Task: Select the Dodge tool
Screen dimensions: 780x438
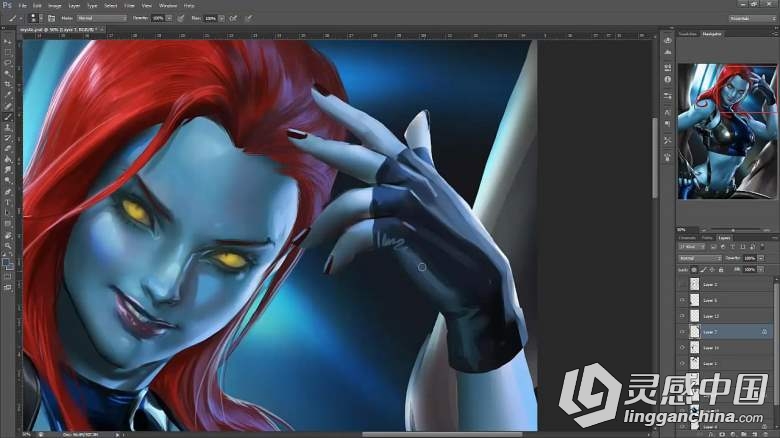Action: [x=7, y=181]
